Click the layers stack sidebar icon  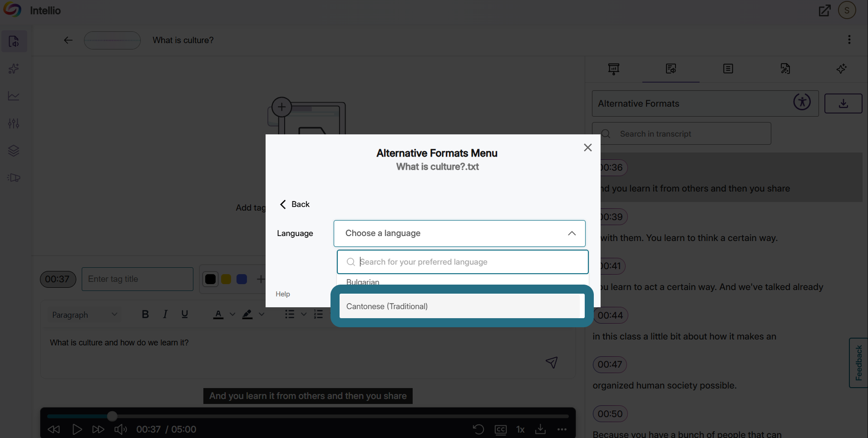coord(14,151)
